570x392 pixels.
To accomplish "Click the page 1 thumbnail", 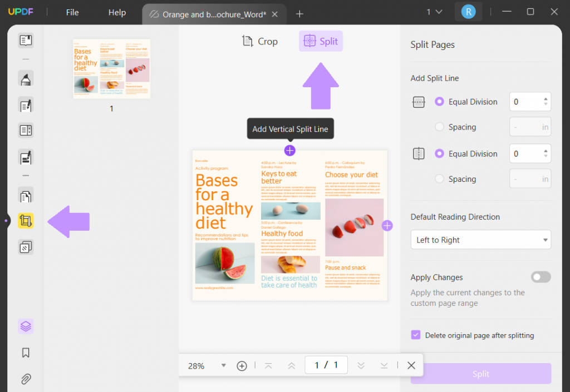I will 111,68.
